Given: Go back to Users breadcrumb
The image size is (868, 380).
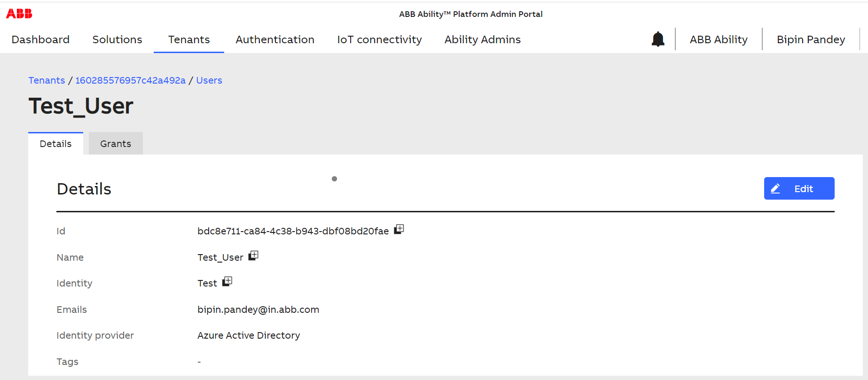Looking at the screenshot, I should pyautogui.click(x=209, y=80).
